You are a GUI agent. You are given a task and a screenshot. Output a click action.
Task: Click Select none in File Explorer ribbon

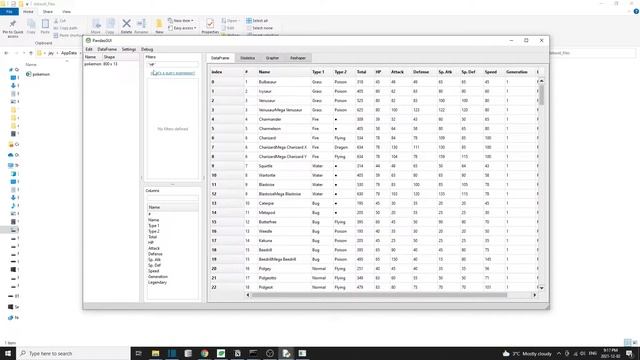point(259,28)
